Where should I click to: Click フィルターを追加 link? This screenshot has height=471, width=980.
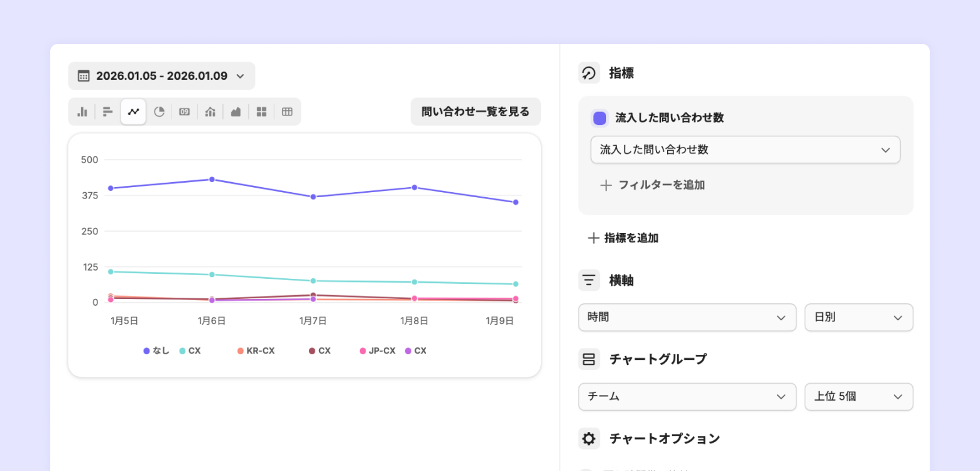tap(653, 185)
